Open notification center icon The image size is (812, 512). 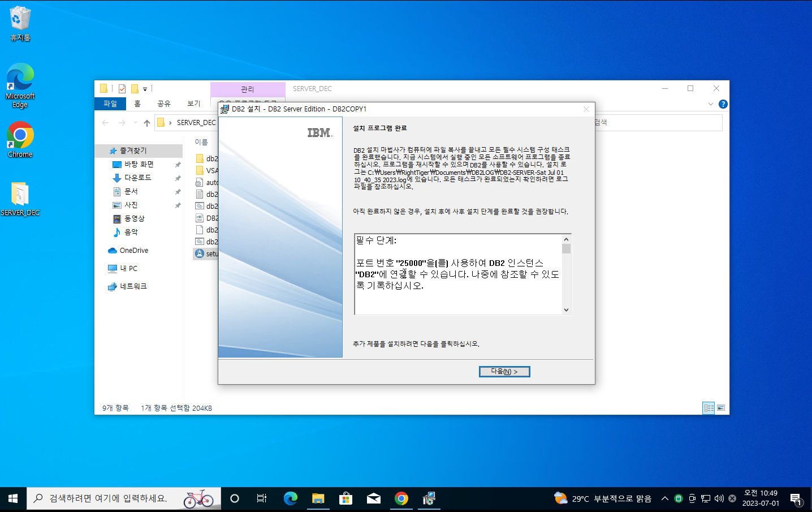coord(796,499)
